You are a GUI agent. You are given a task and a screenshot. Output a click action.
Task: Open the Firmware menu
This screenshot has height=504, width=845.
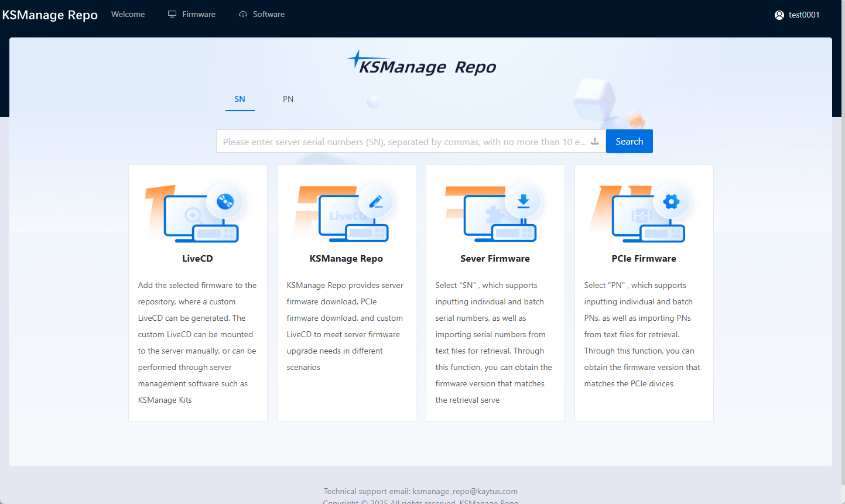click(x=192, y=14)
